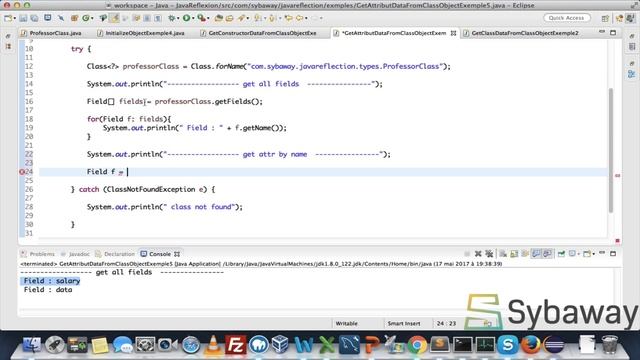Image resolution: width=640 pixels, height=360 pixels.
Task: Toggle Show Console on standard output change
Action: click(x=536, y=254)
